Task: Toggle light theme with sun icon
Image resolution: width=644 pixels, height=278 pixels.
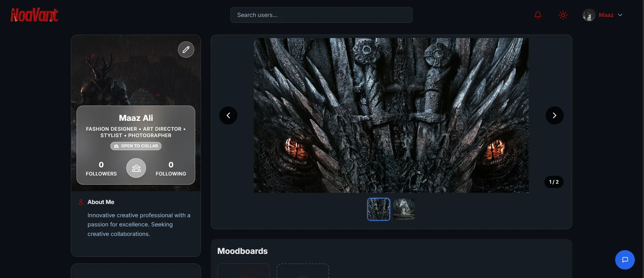Action: coord(563,15)
